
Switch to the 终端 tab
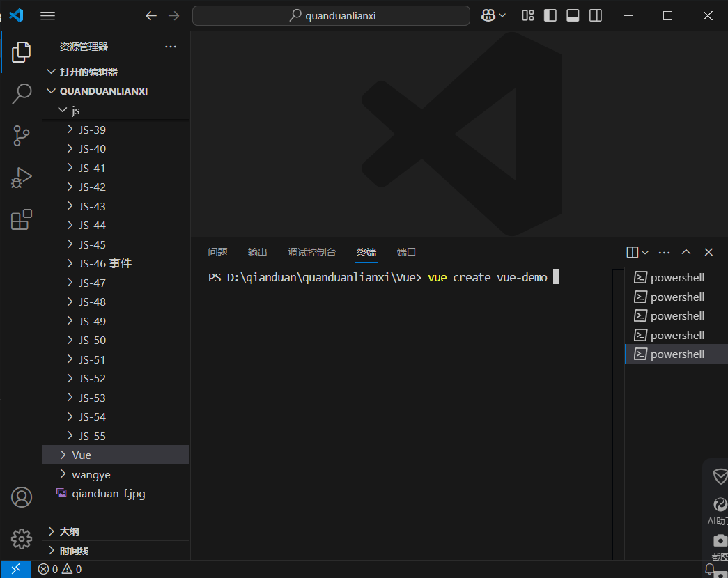point(366,252)
